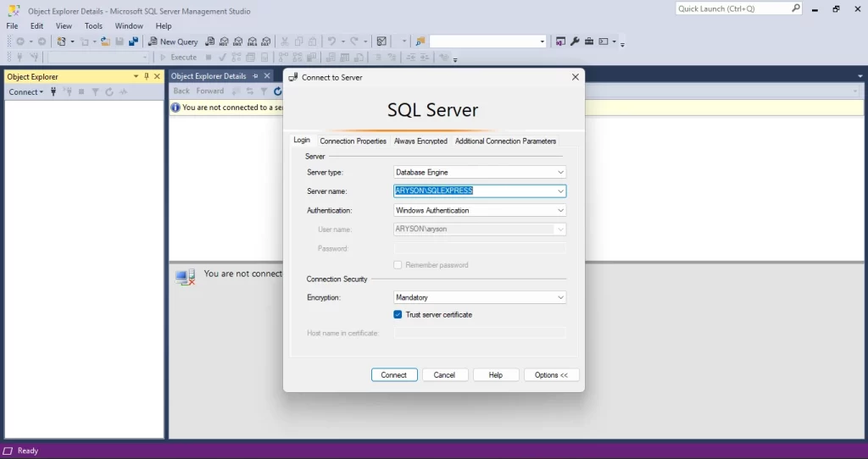The image size is (868, 459).
Task: Open the Toolbox icon in toolbar
Action: pos(589,41)
